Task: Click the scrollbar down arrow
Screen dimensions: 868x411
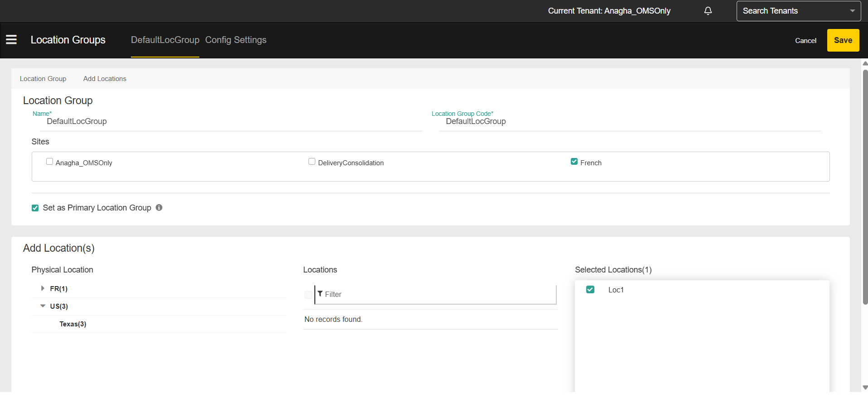Action: click(x=865, y=387)
